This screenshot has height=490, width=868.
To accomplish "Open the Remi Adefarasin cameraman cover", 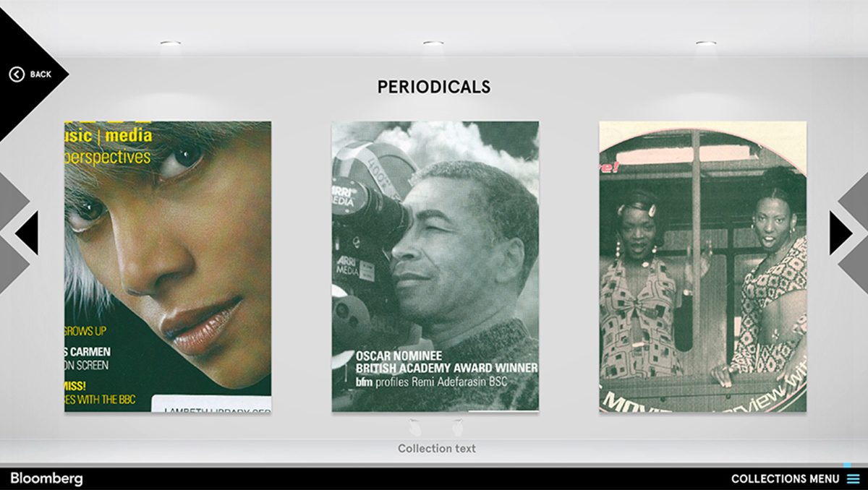I will (435, 267).
